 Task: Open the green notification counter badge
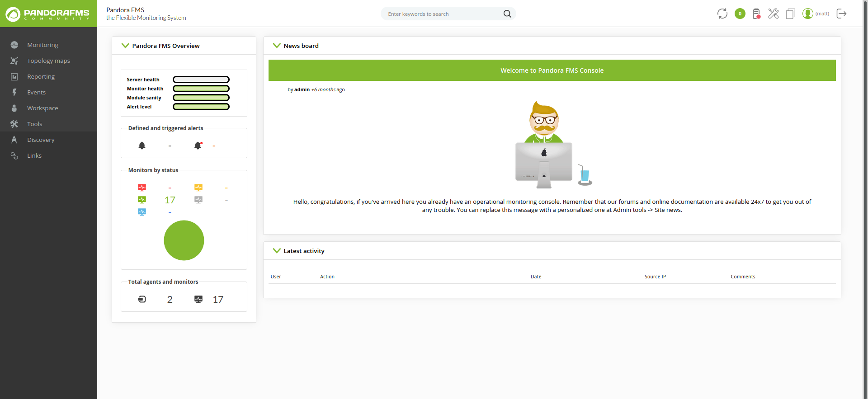[740, 14]
